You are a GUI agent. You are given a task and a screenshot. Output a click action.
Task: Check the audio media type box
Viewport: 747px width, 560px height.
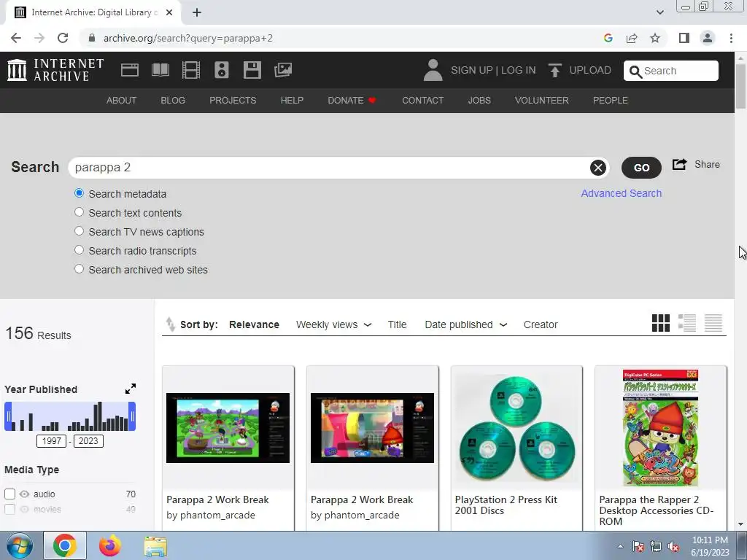click(x=9, y=494)
